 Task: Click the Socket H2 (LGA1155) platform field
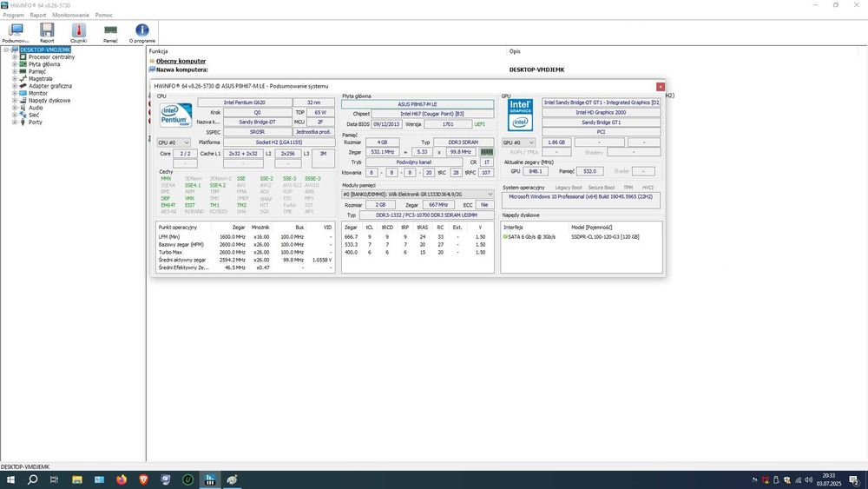(279, 142)
